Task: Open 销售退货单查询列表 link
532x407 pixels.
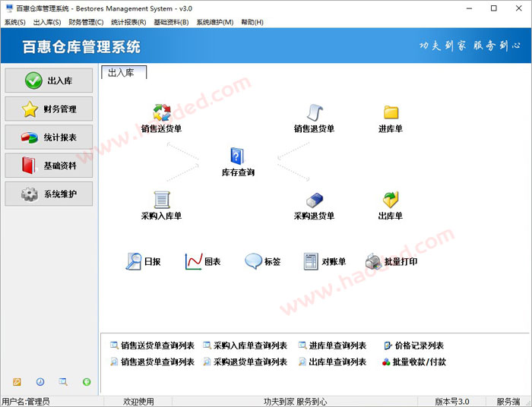Action: click(x=152, y=361)
